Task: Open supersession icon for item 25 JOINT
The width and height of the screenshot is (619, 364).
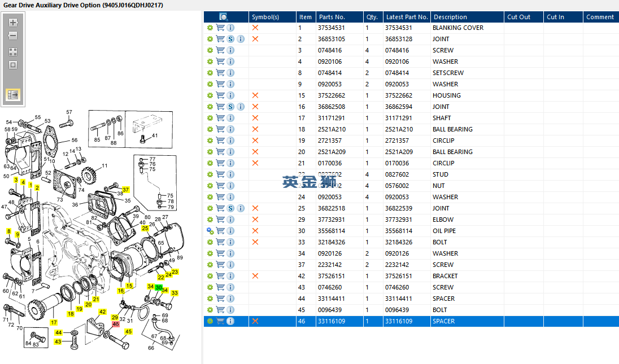Action: (230, 208)
